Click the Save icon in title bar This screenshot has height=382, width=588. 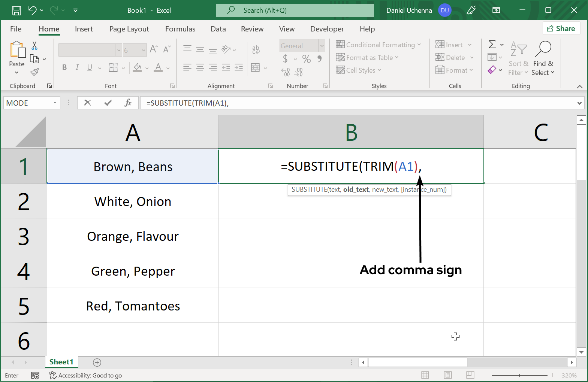pyautogui.click(x=16, y=10)
